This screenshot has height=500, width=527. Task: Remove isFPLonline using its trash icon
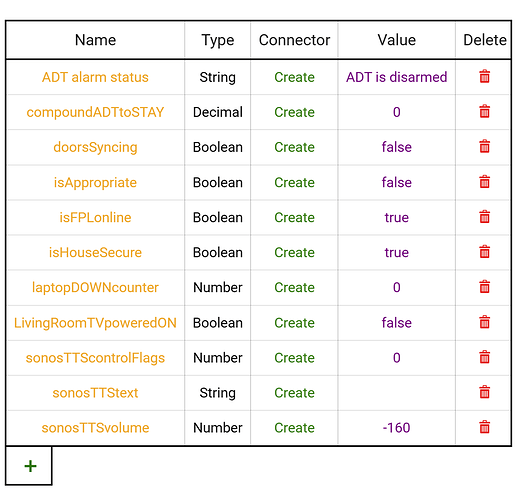tap(484, 217)
